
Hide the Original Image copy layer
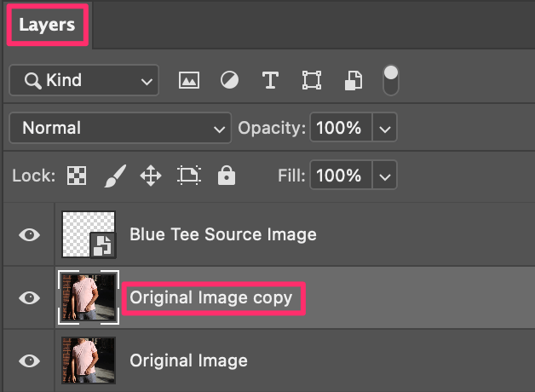pos(29,298)
